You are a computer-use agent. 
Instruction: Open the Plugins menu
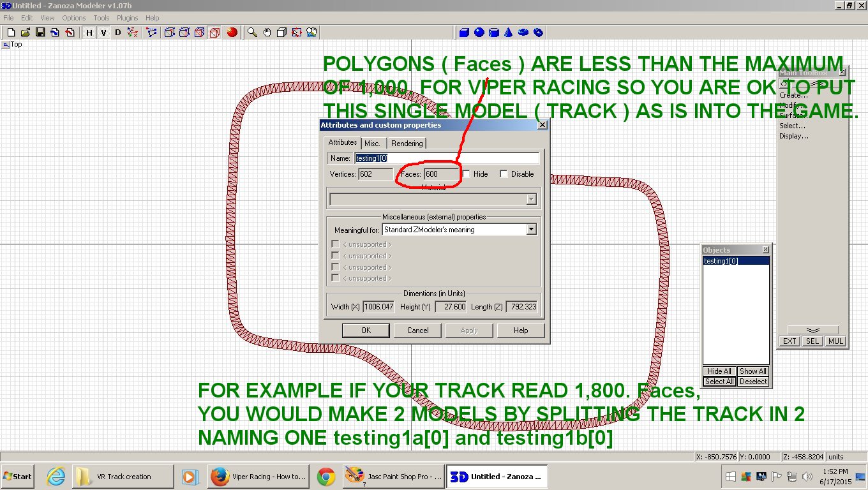coord(128,18)
